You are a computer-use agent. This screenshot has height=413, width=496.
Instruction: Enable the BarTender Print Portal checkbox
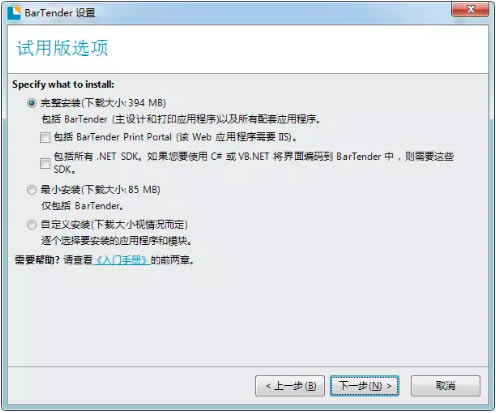click(45, 137)
